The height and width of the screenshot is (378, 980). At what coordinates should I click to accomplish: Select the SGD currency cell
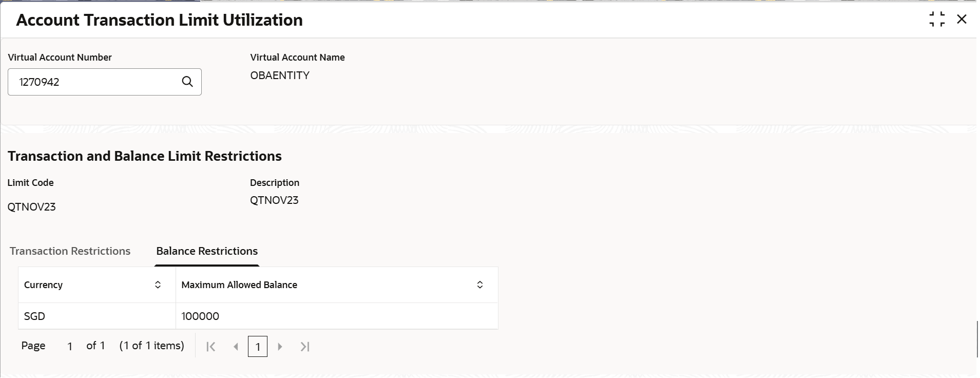click(35, 316)
